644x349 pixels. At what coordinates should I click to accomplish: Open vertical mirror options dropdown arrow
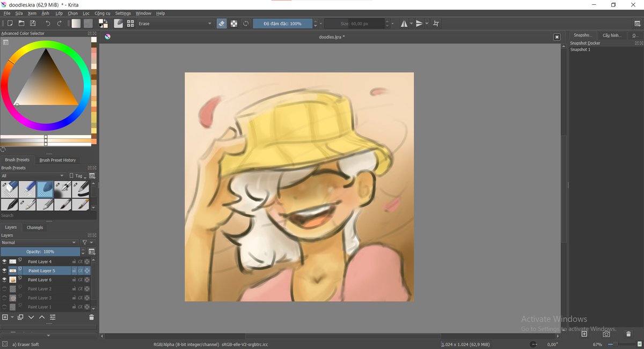pos(427,24)
